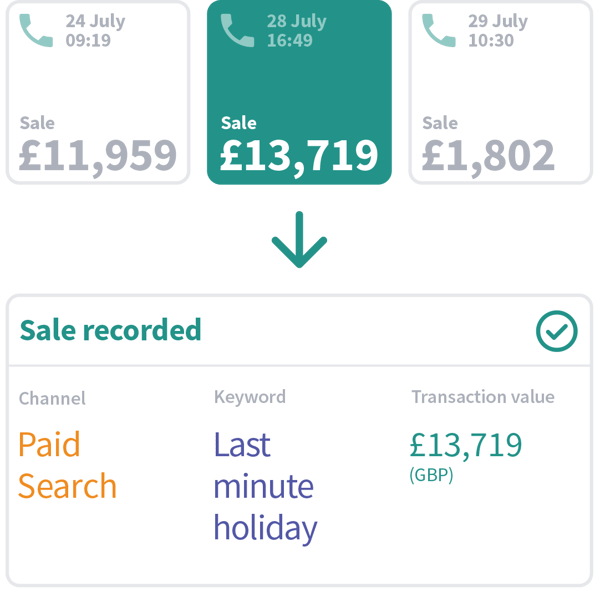Click the Sale label above £1,802
This screenshot has height=592, width=600.
coord(439,123)
